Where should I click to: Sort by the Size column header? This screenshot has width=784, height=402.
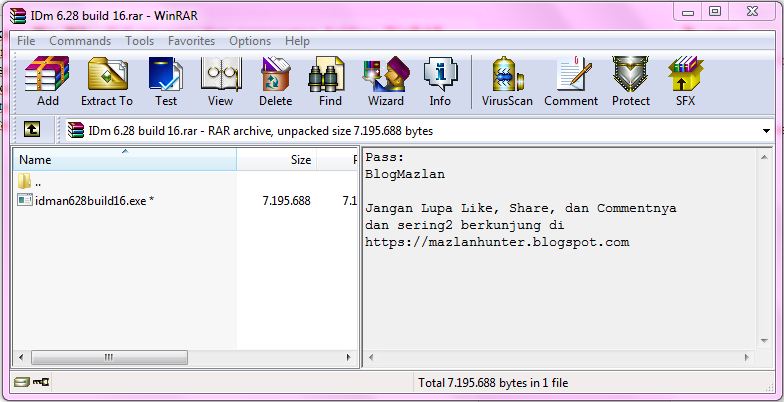click(276, 160)
